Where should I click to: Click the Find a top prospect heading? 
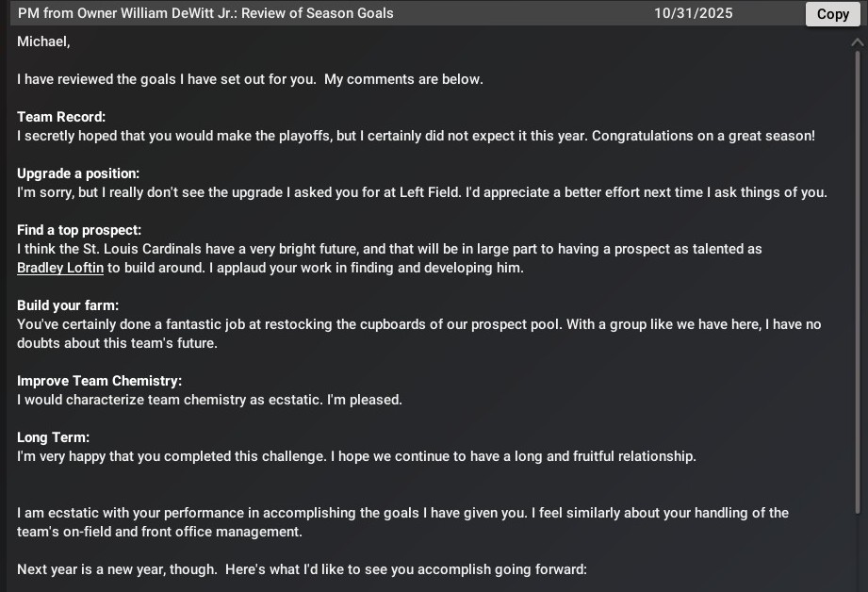(x=79, y=230)
